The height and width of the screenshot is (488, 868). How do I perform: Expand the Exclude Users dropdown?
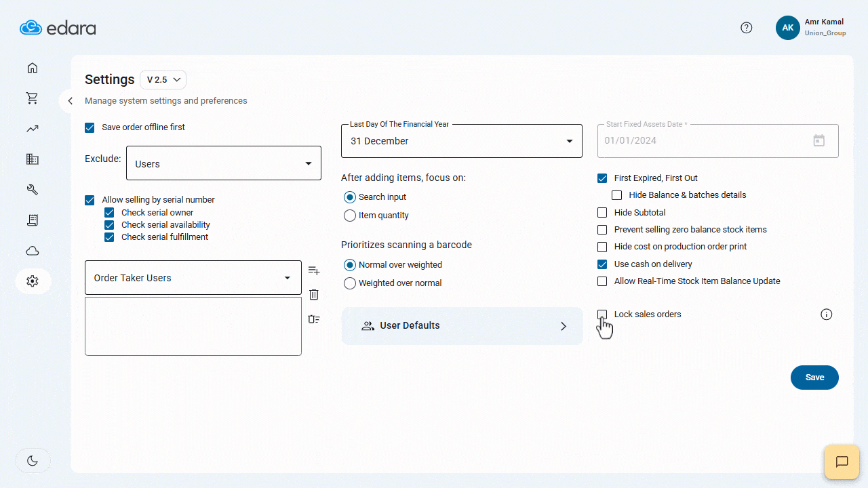point(223,164)
